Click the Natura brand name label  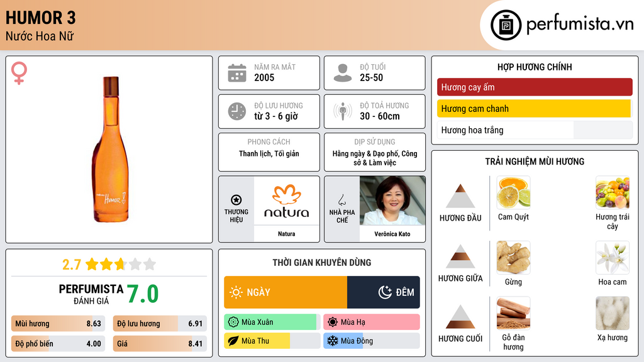pos(286,234)
